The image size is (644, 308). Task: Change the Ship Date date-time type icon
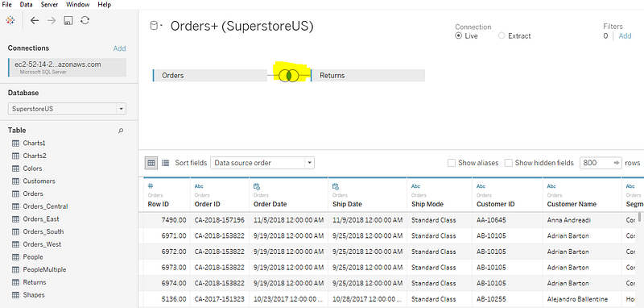pyautogui.click(x=336, y=186)
